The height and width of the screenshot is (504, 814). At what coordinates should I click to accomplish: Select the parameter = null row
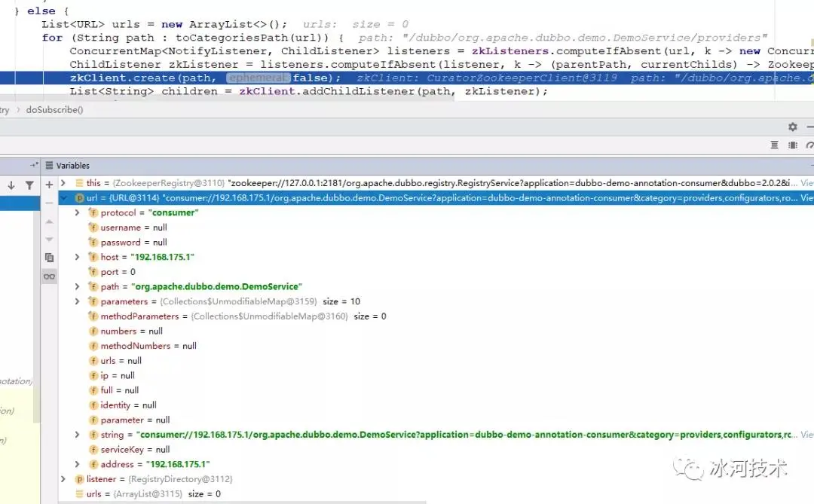[436, 420]
